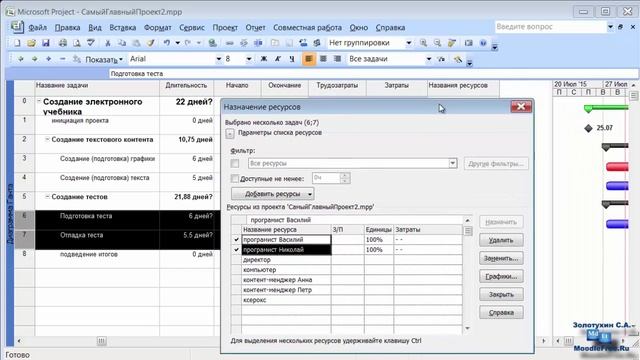Tick the 'Доступные не менее' checkbox

(x=235, y=178)
